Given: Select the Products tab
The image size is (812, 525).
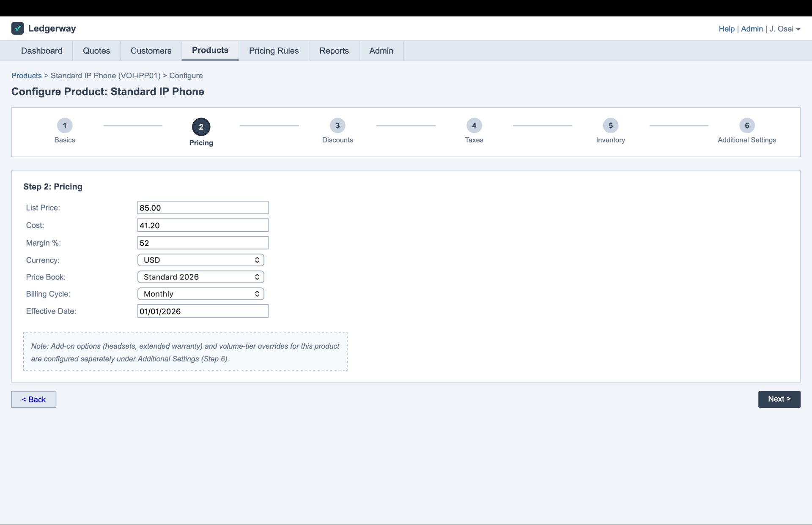Looking at the screenshot, I should point(210,50).
